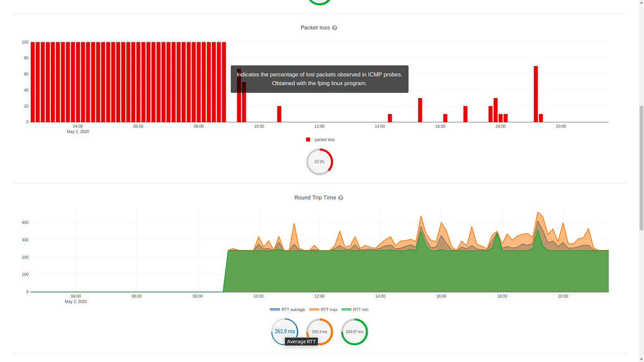Click the 12:00 axis label on RTT chart
Screen dimensions: 644x362
tap(319, 296)
